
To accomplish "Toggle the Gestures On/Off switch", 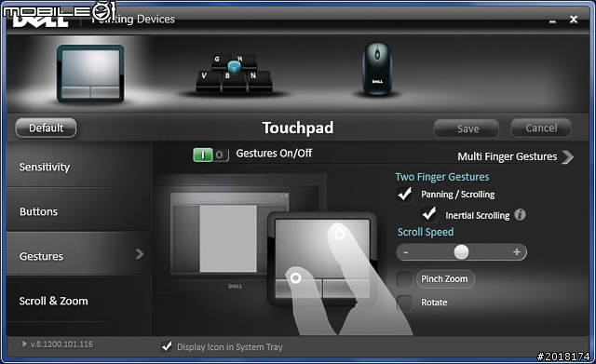I will pos(211,155).
